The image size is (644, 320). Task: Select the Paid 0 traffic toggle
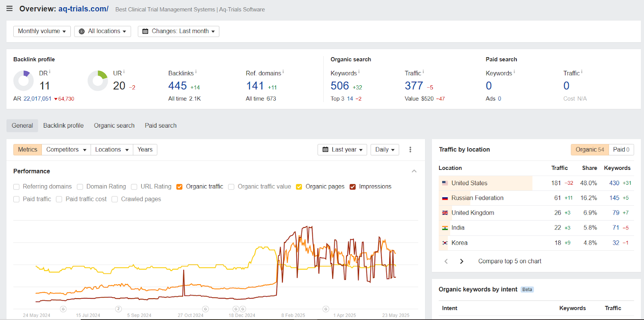(x=621, y=150)
